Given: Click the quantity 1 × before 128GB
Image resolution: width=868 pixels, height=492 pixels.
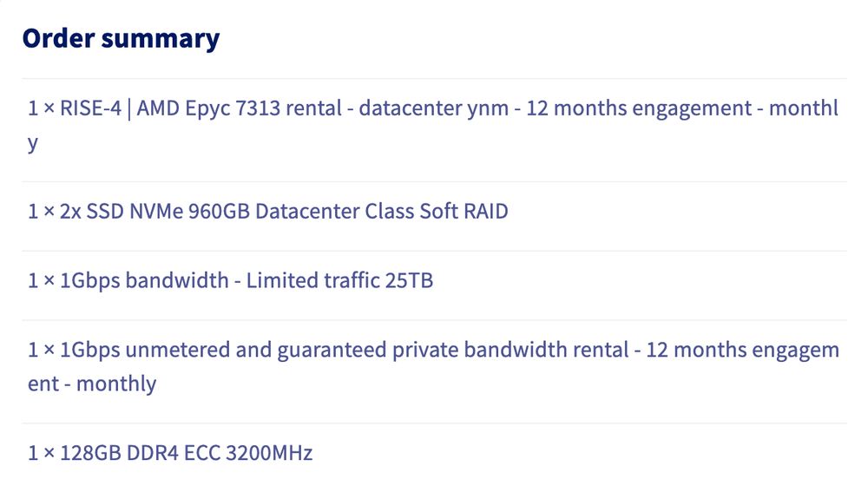Looking at the screenshot, I should pos(42,453).
